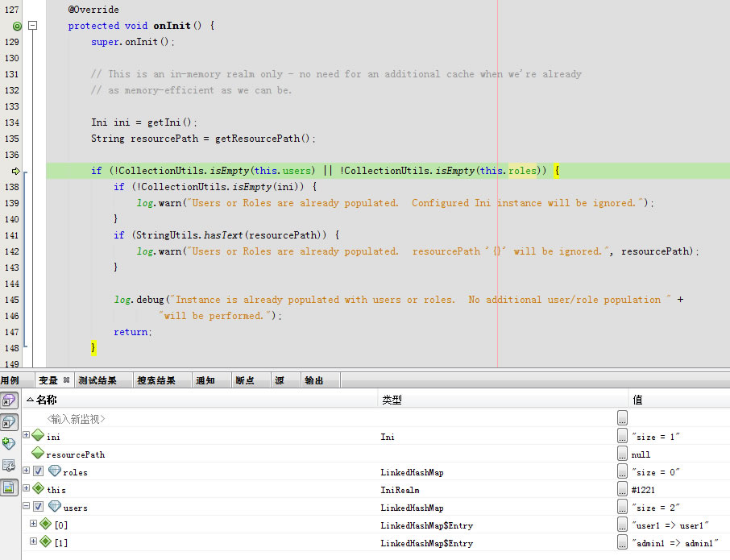
Task: Click the highlighted roles field in line 137
Action: coord(522,171)
